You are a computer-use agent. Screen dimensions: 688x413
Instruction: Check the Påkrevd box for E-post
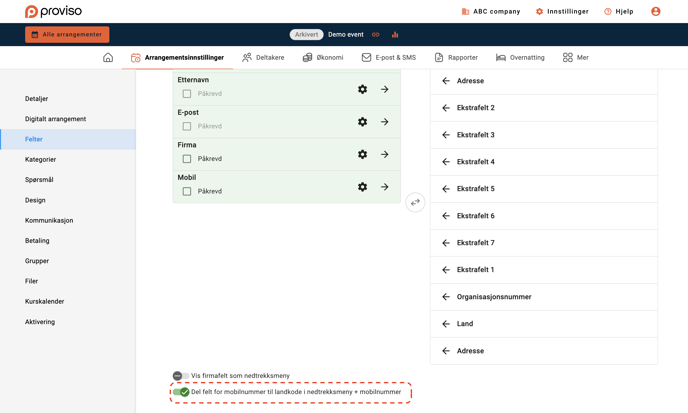point(187,127)
